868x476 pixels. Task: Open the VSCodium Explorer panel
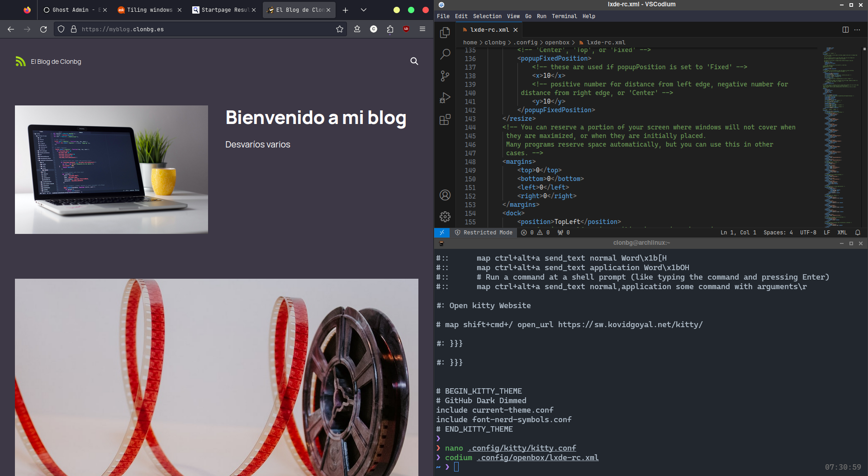pos(445,33)
